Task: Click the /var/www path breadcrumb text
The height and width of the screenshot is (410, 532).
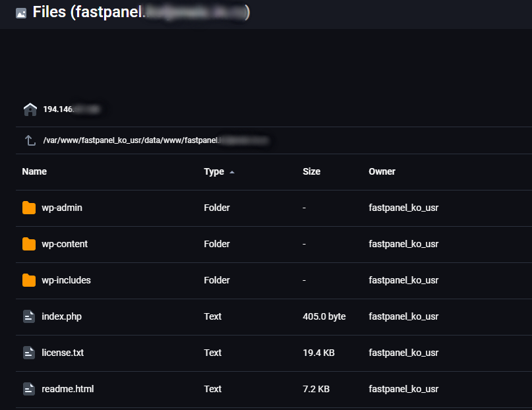Action: pos(130,140)
